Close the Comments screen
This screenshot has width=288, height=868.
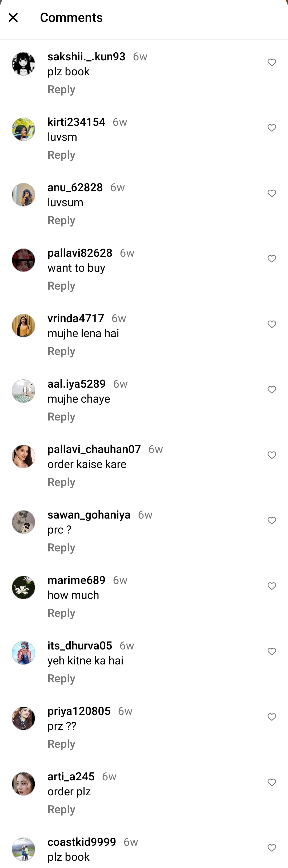coord(13,18)
